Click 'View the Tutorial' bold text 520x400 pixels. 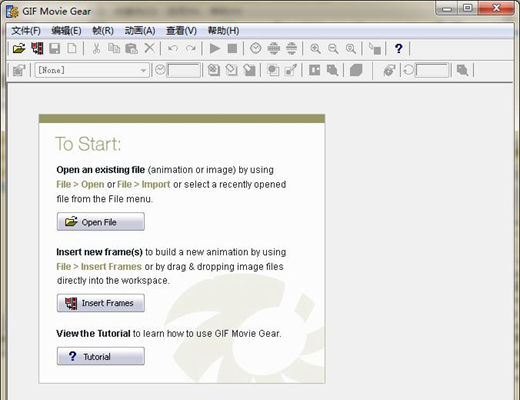click(x=93, y=333)
